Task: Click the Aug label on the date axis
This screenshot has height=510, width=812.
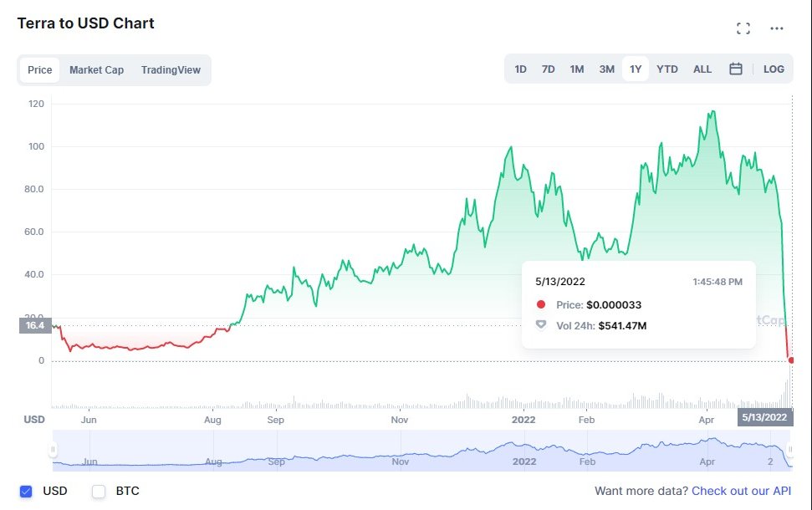Action: [212, 420]
